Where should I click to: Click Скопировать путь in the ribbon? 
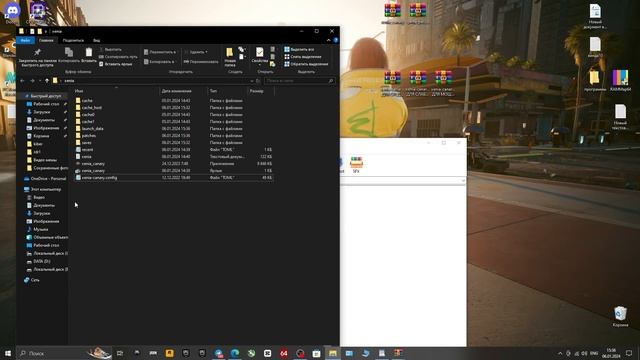click(x=118, y=57)
